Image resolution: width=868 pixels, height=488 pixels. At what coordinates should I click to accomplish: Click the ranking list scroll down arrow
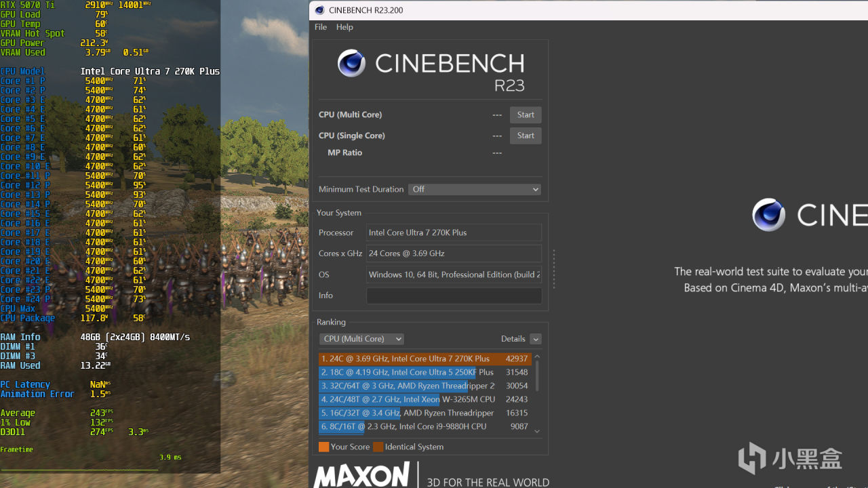[x=537, y=431]
